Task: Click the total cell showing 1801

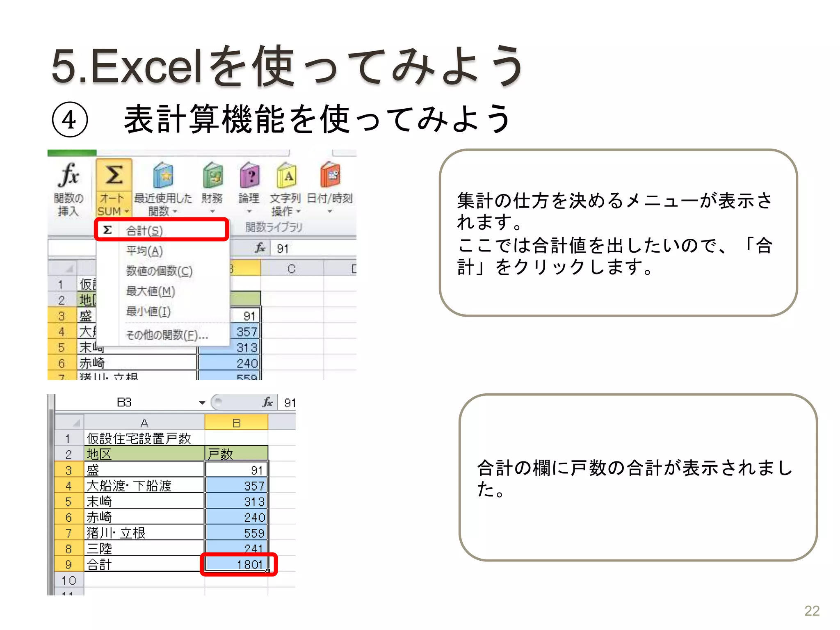Action: [237, 564]
